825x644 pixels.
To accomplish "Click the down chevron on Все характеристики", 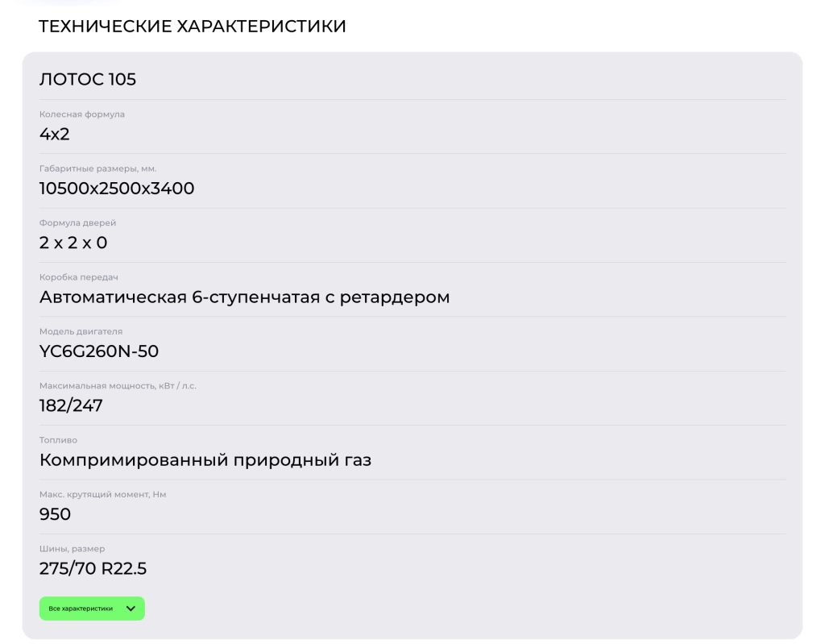I will pyautogui.click(x=130, y=609).
